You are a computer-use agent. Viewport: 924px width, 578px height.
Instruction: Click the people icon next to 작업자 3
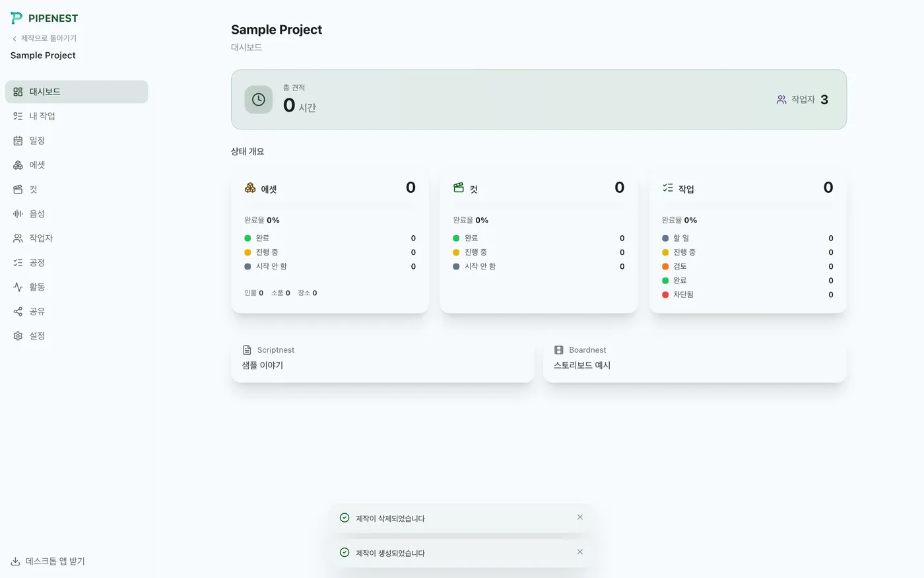tap(781, 100)
